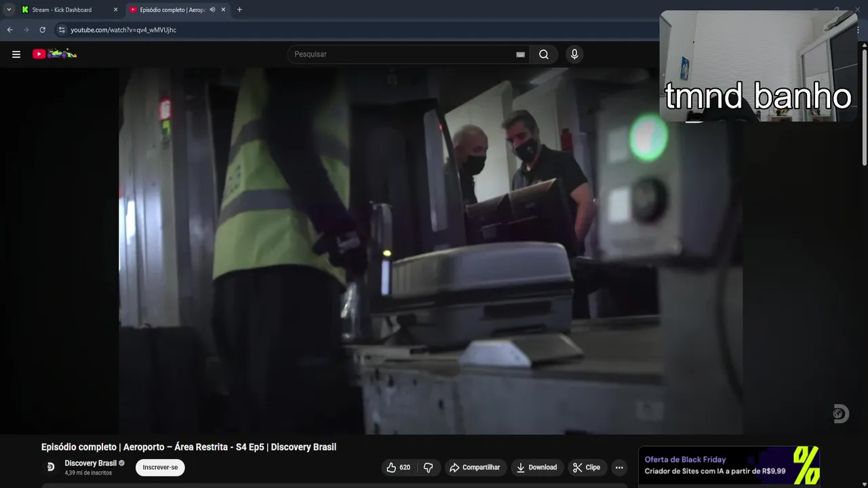868x488 pixels.
Task: Go to YouTube home via logo
Action: (x=55, y=54)
